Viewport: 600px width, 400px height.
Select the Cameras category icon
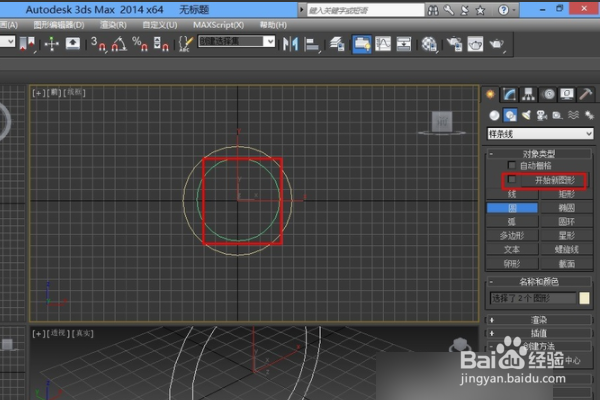click(542, 115)
